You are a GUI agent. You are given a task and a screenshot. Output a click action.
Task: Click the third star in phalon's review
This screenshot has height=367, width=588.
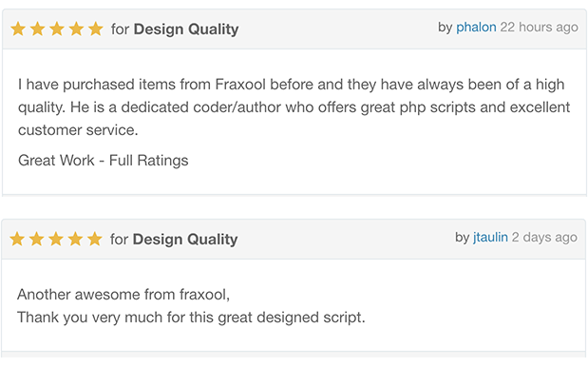coord(57,29)
